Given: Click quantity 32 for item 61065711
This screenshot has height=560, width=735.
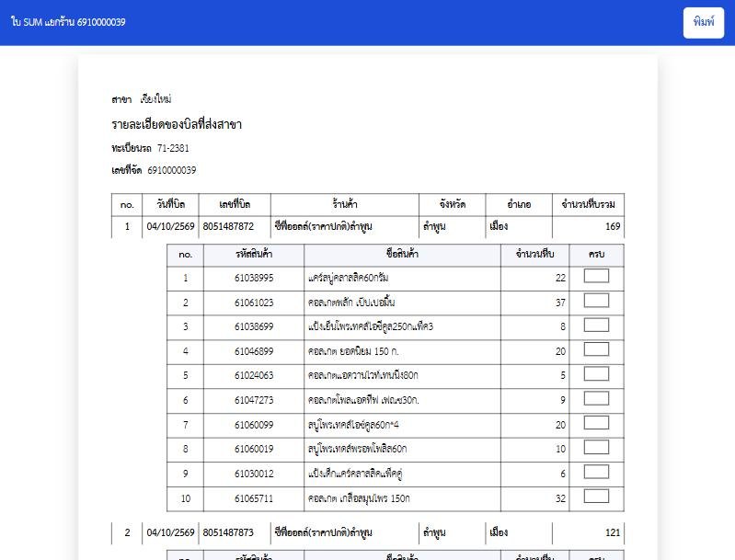Looking at the screenshot, I should pyautogui.click(x=560, y=498).
